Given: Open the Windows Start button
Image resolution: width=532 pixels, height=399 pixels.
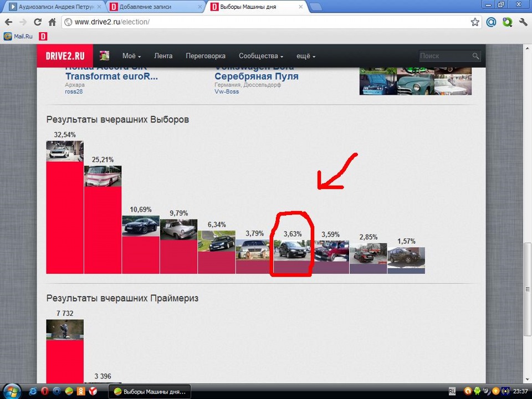Looking at the screenshot, I should point(12,392).
